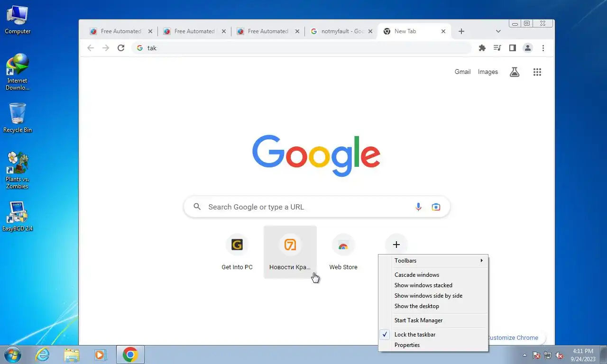Open the Computer desktop icon
The image size is (607, 364).
pos(18,20)
